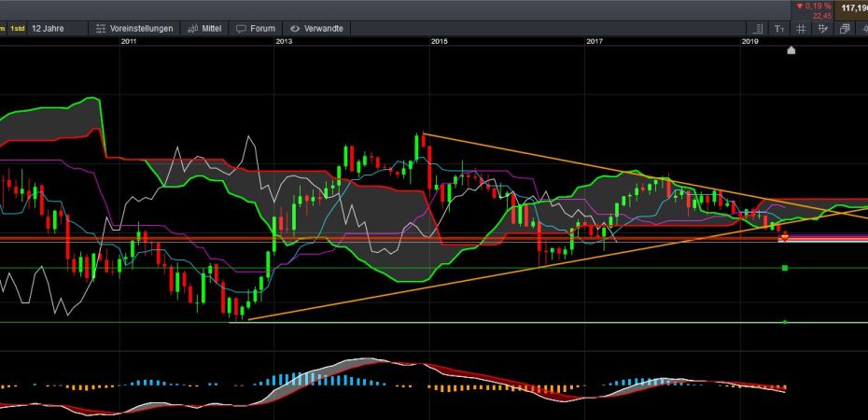Click the green square marker on horizontal line
This screenshot has width=868, height=420.
click(x=785, y=269)
